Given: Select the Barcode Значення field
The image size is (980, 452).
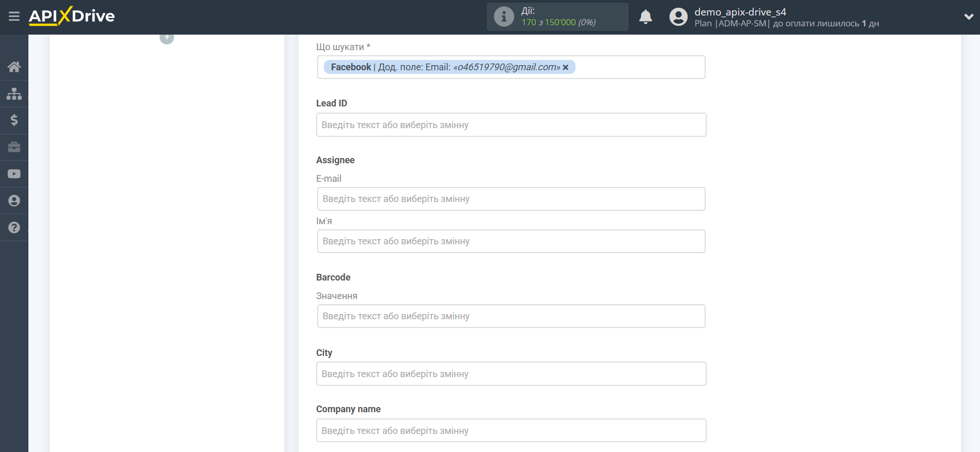Looking at the screenshot, I should coord(511,316).
